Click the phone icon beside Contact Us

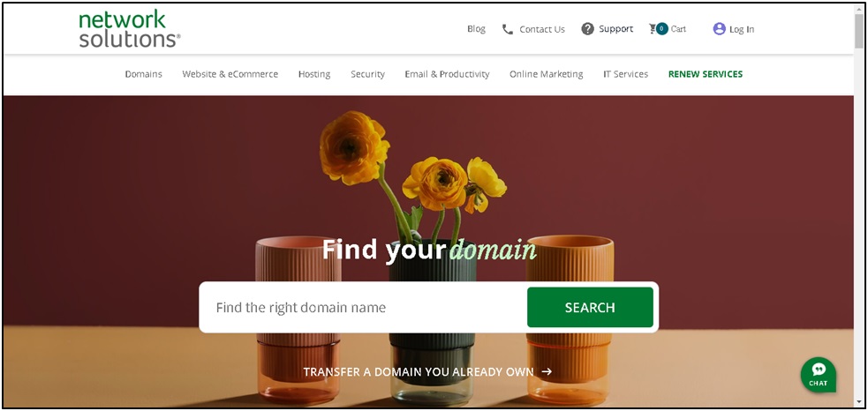[x=507, y=29]
